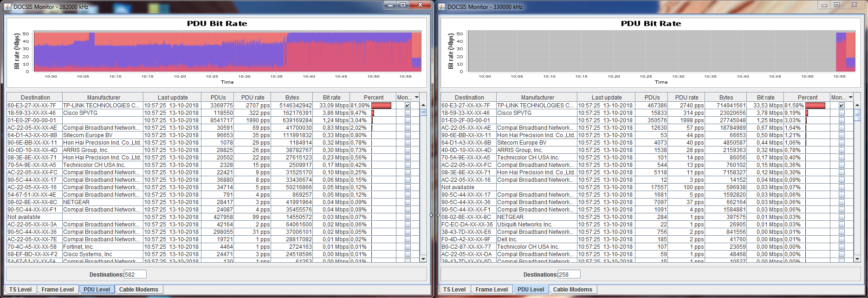Enable Monitor for Sitecom Europe BV in 282000 kHz window
Viewport: 868px width, 298px height.
(408, 135)
